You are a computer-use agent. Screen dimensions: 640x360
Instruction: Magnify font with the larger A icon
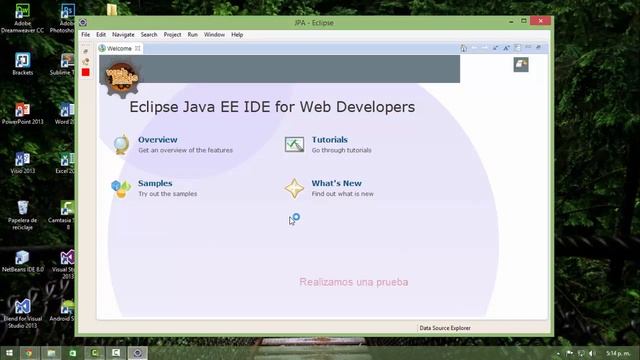click(506, 48)
